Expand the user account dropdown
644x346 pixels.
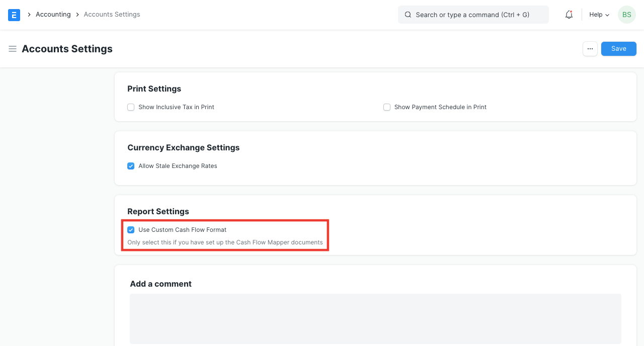[626, 15]
